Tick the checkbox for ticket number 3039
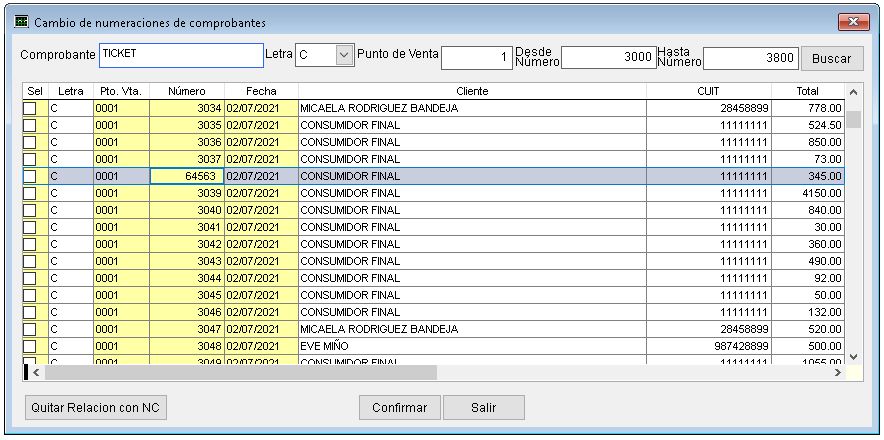The height and width of the screenshot is (440, 884). pyautogui.click(x=30, y=193)
